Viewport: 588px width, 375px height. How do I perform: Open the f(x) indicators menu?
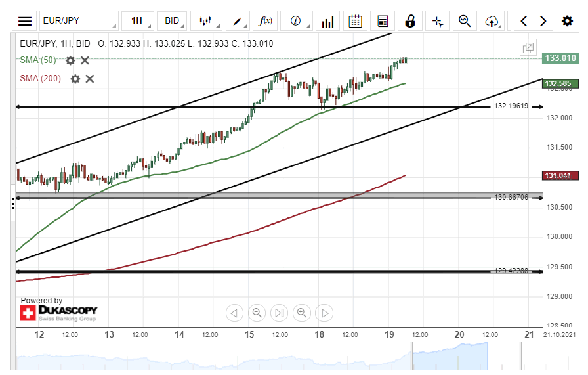click(266, 21)
